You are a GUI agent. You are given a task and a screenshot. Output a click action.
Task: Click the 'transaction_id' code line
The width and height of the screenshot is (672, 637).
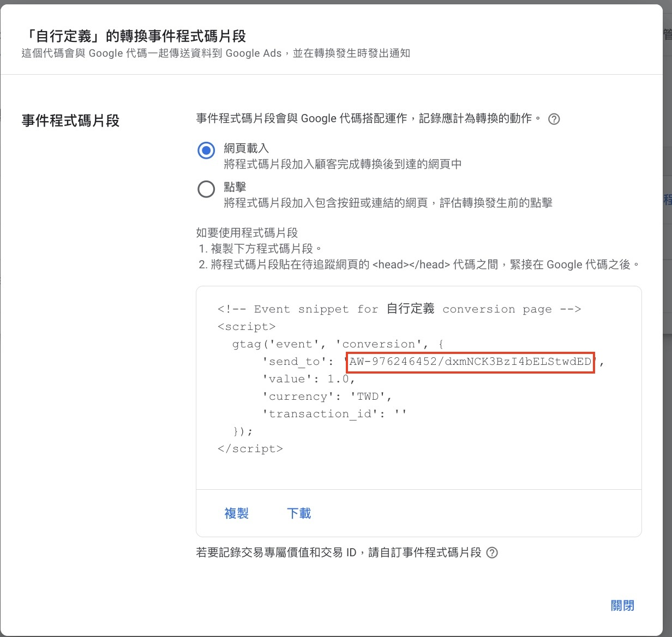pos(334,414)
